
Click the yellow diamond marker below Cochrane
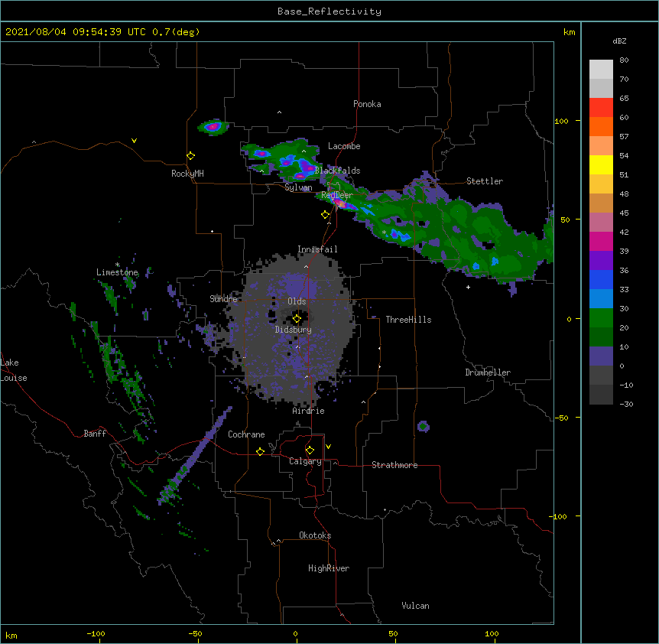pyautogui.click(x=260, y=451)
